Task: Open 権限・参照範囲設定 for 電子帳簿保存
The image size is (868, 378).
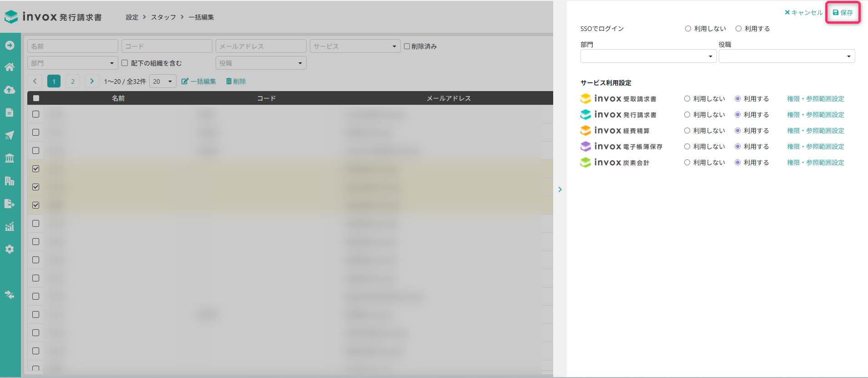Action: [816, 147]
